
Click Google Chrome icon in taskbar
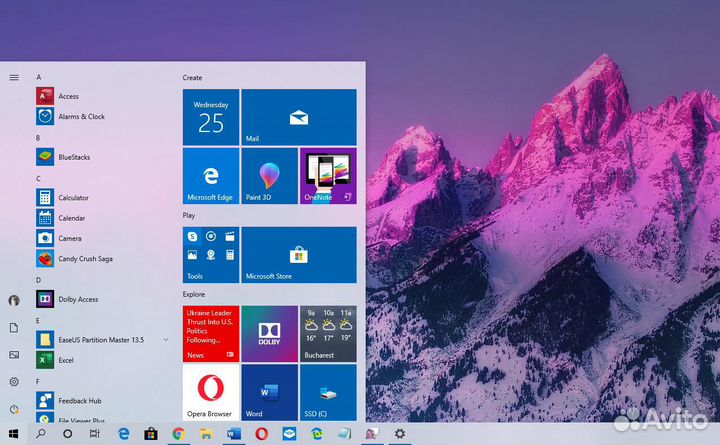pos(179,434)
